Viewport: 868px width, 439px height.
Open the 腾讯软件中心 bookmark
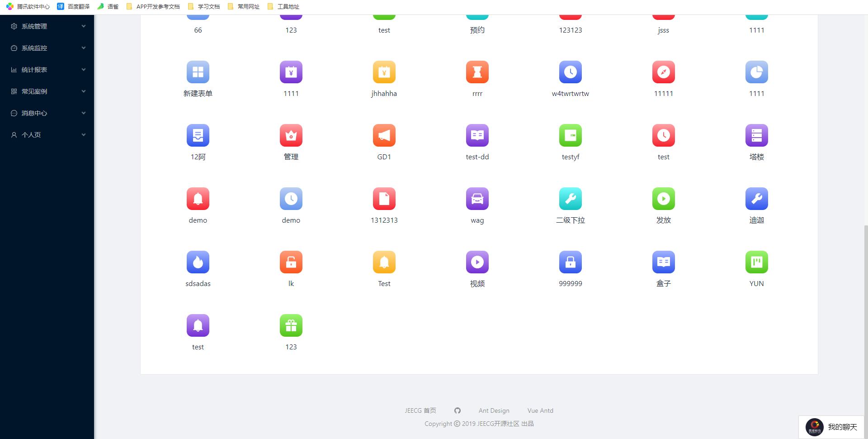pyautogui.click(x=28, y=6)
